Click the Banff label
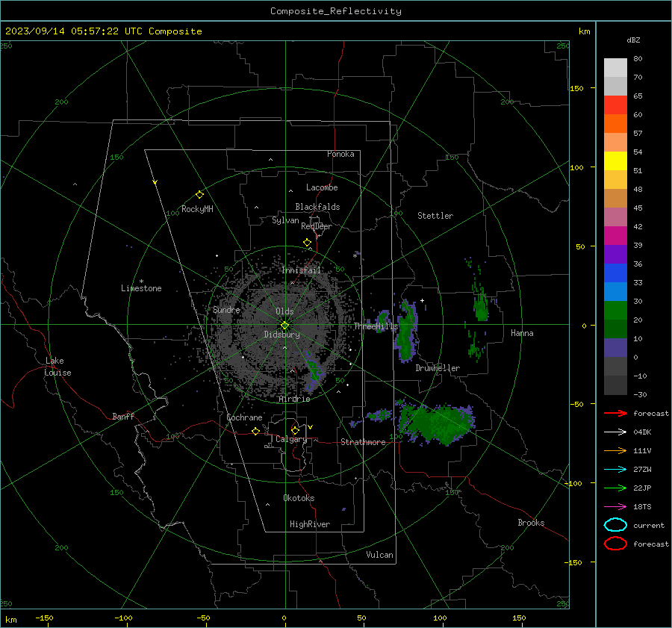The height and width of the screenshot is (628, 672). (123, 417)
